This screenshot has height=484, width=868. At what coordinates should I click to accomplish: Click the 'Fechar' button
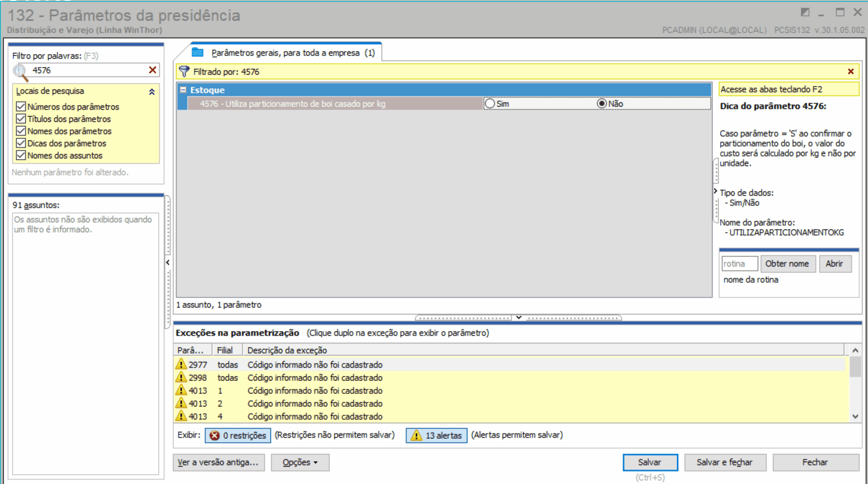pos(815,462)
